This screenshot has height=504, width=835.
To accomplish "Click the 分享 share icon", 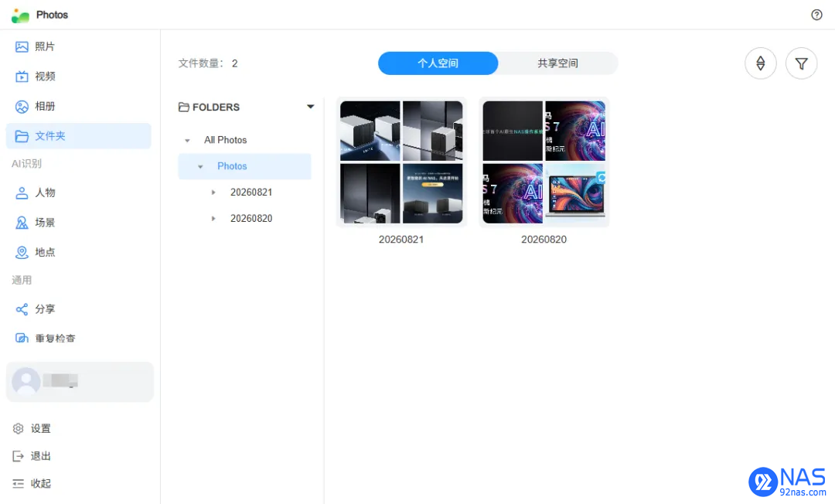I will 22,309.
